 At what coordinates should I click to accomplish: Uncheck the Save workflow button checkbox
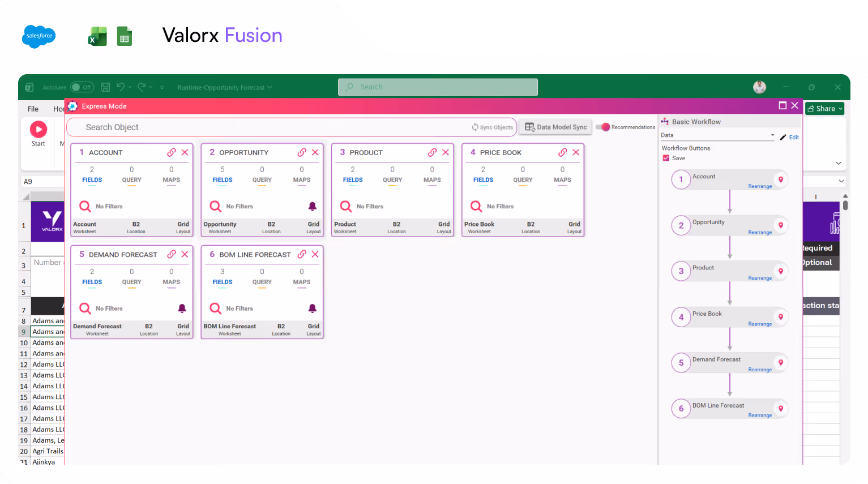(x=666, y=158)
